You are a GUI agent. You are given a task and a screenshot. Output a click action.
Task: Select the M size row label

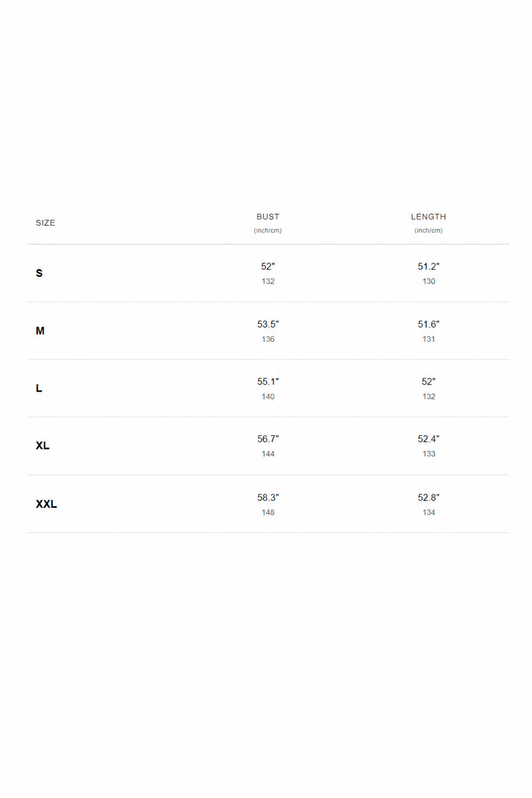tap(40, 331)
